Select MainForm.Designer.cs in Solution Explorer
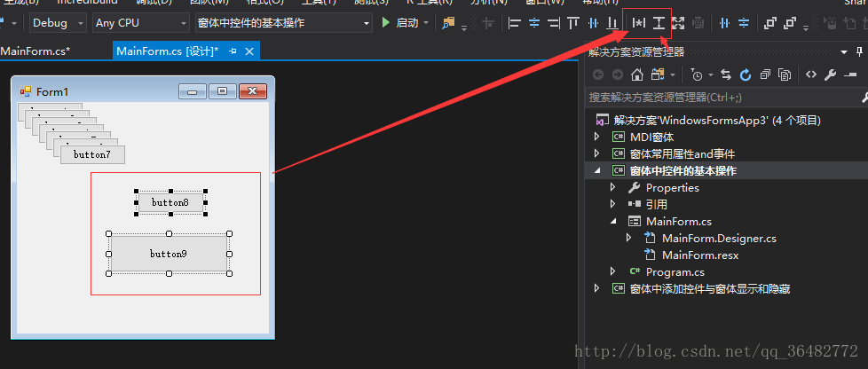The image size is (868, 369). coord(719,239)
